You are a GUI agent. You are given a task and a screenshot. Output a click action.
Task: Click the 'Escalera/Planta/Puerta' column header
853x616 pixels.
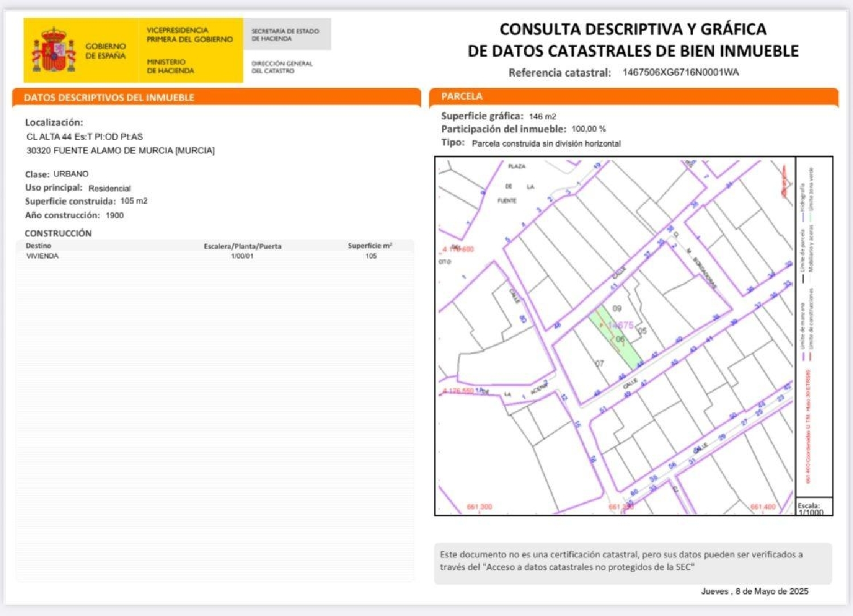(x=243, y=246)
